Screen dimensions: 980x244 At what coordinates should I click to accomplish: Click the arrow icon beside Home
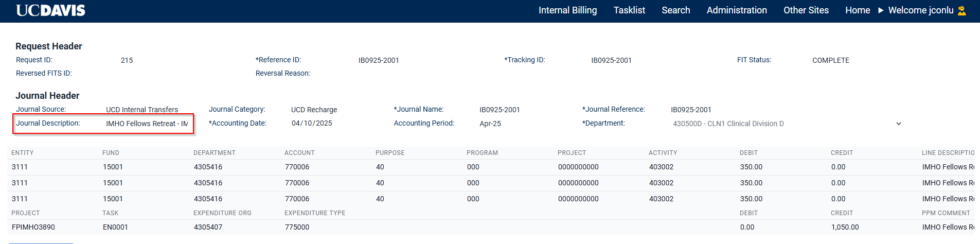[881, 10]
